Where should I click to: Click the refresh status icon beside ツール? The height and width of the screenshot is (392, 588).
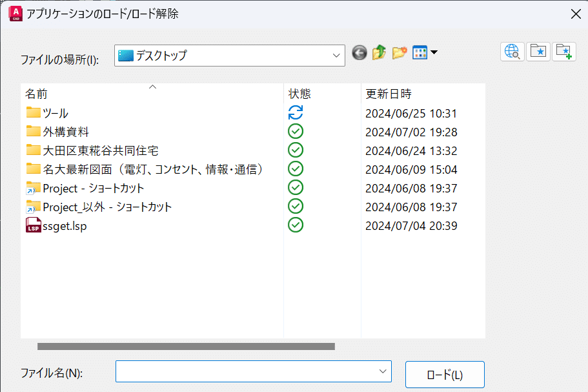(295, 112)
